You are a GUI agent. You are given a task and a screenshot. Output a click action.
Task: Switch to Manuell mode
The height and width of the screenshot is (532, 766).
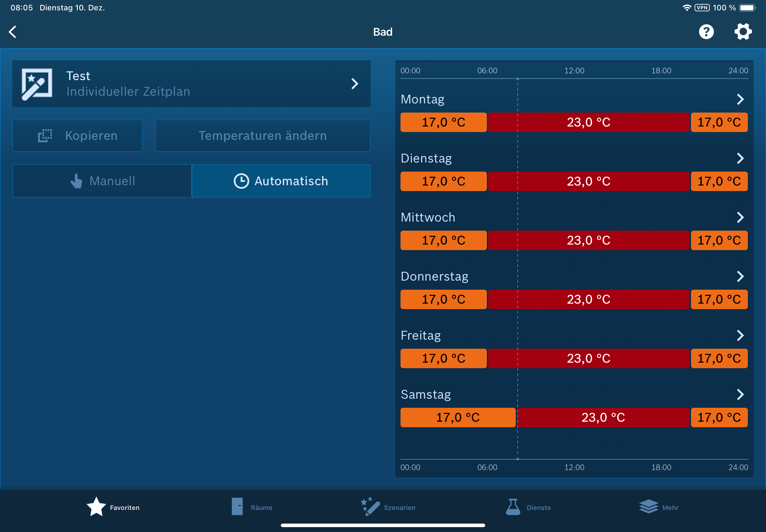coord(102,181)
